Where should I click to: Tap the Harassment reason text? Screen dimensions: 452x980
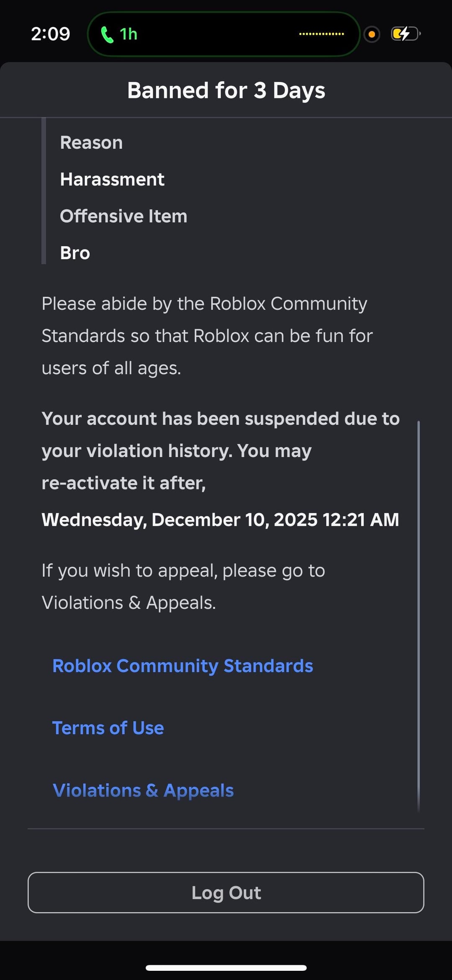(x=112, y=180)
